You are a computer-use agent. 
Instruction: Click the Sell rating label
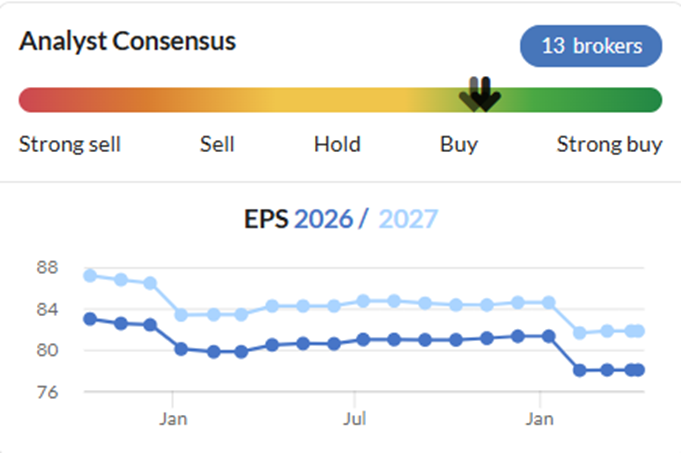click(x=217, y=144)
